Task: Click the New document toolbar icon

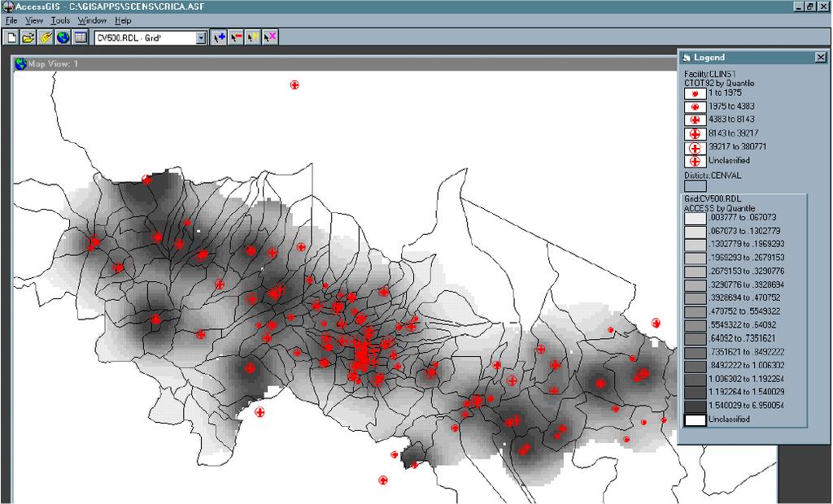Action: [11, 37]
